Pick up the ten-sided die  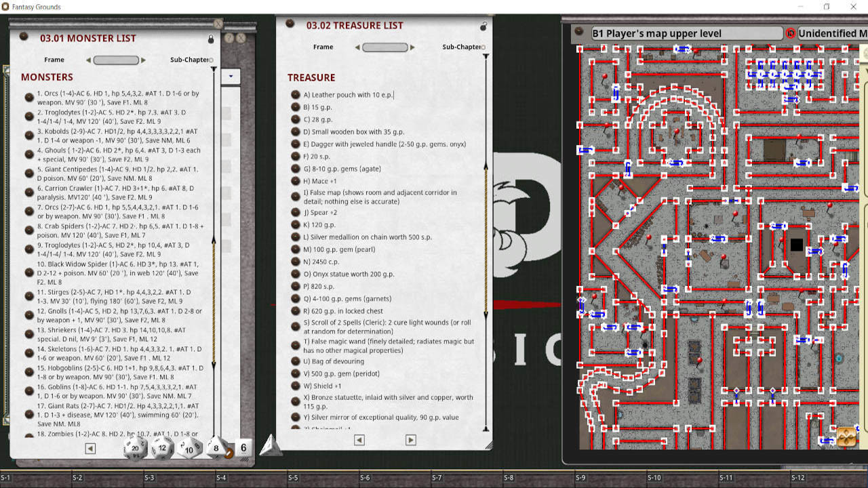click(x=189, y=449)
